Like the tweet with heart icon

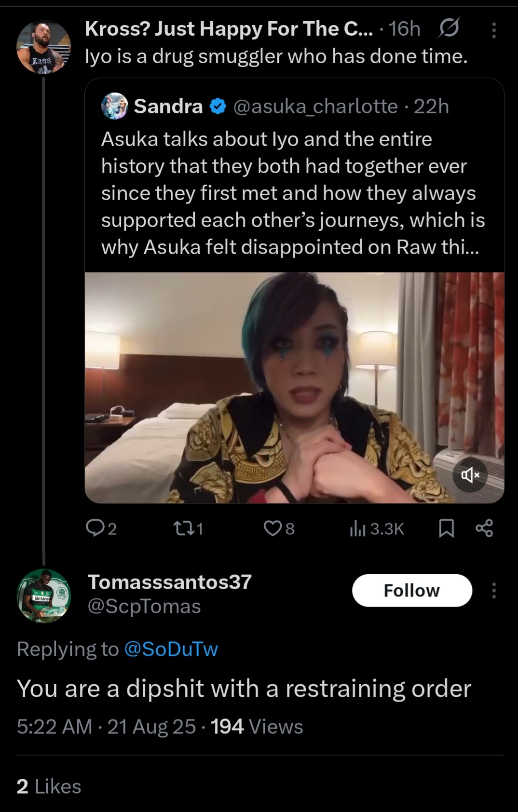tap(273, 529)
